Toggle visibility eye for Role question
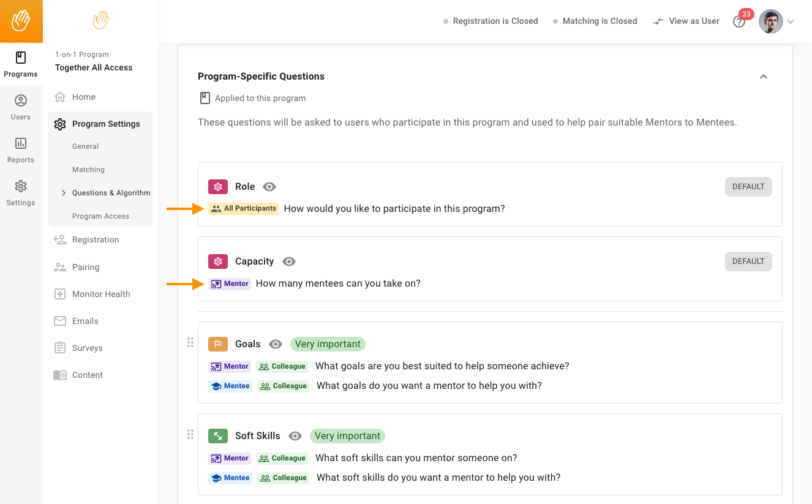The image size is (812, 504). point(269,187)
